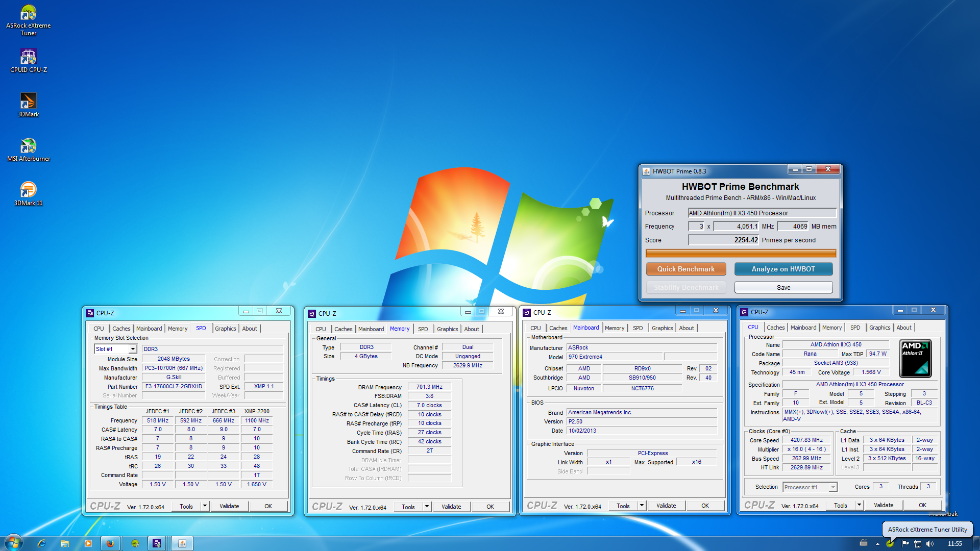This screenshot has width=980, height=551.
Task: Click DRAM Frequency value 701.3 MHz
Action: [x=429, y=387]
